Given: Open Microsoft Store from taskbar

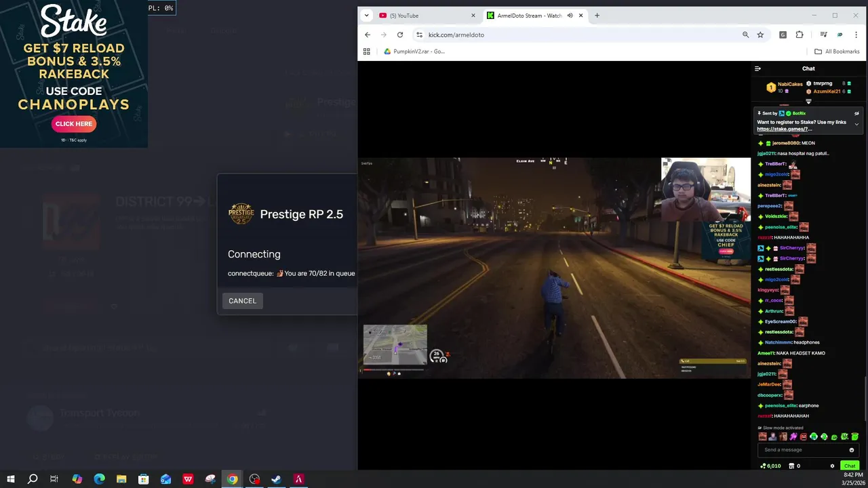Looking at the screenshot, I should [x=143, y=479].
